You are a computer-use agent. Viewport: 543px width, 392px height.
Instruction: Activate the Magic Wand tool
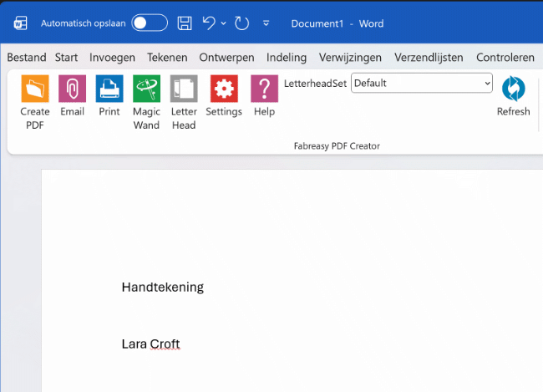146,89
